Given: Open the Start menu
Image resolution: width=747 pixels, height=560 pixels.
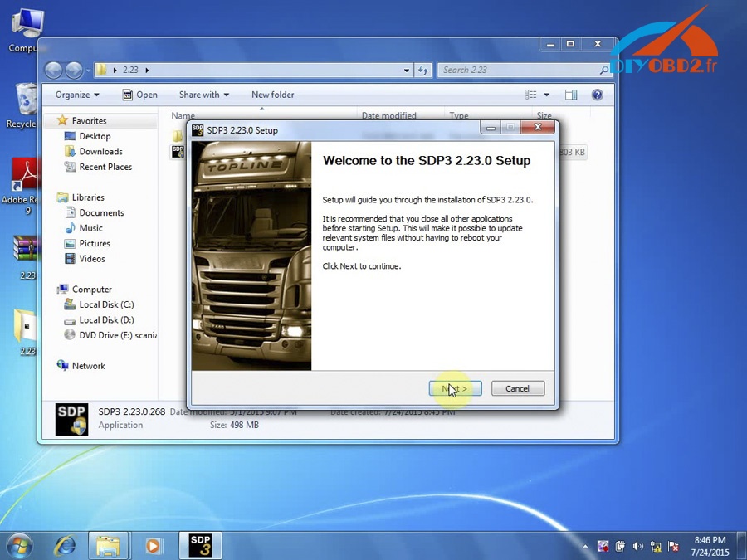Looking at the screenshot, I should point(19,546).
